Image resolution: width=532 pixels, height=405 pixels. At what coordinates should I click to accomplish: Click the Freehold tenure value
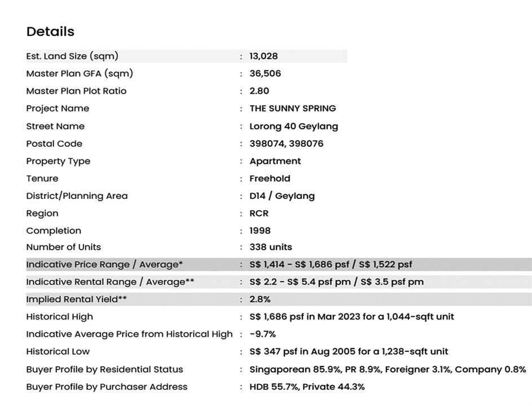[x=270, y=178]
